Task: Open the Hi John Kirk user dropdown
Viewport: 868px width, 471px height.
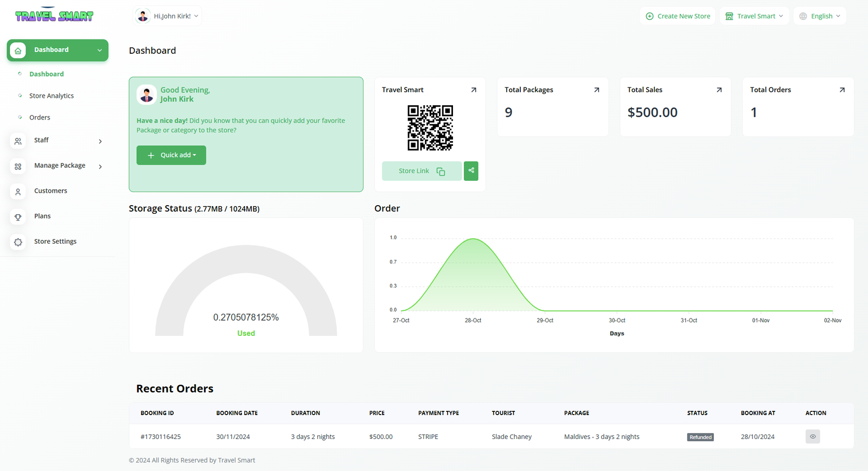Action: click(x=168, y=16)
